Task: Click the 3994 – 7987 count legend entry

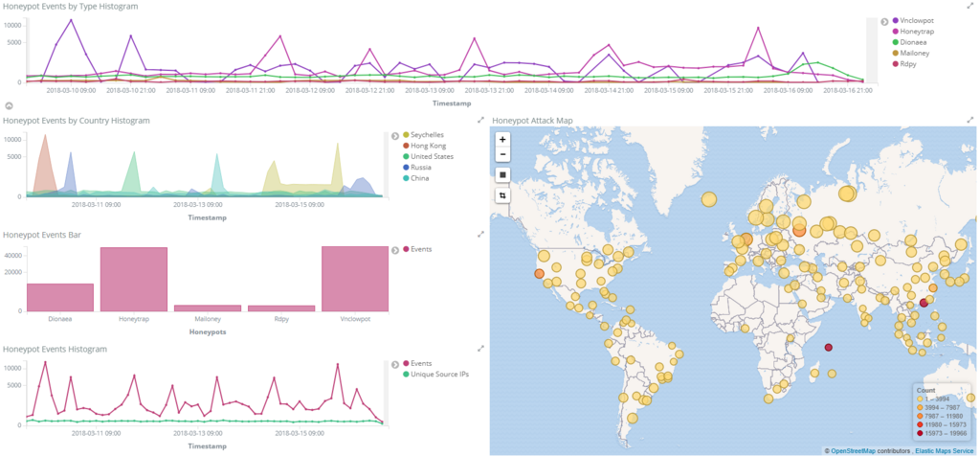Action: [x=941, y=407]
